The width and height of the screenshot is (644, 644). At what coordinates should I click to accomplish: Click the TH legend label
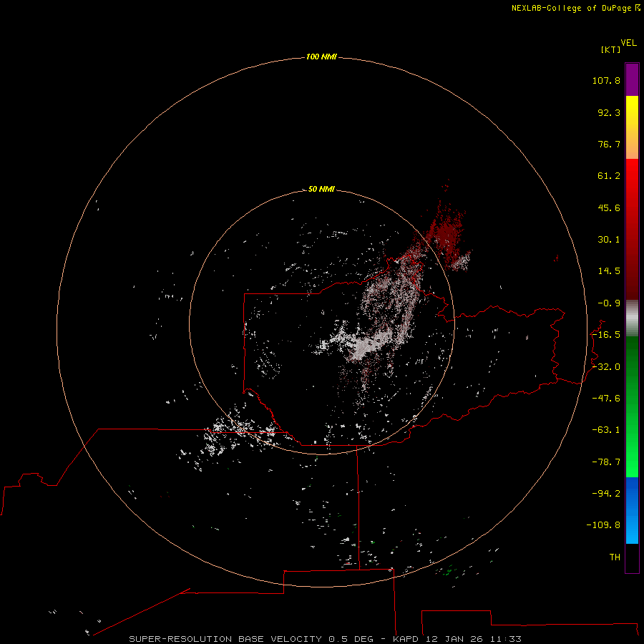615,557
